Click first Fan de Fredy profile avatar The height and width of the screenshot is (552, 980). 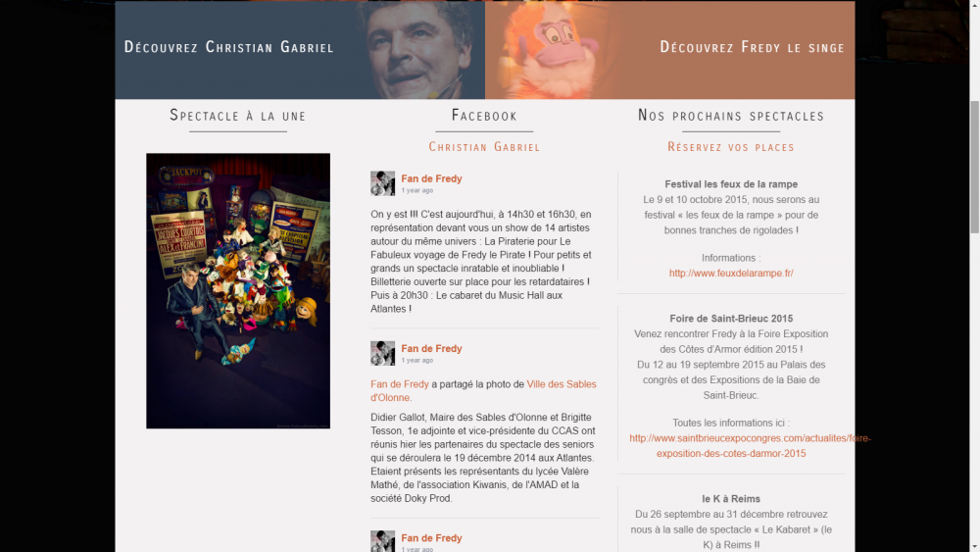(x=382, y=183)
